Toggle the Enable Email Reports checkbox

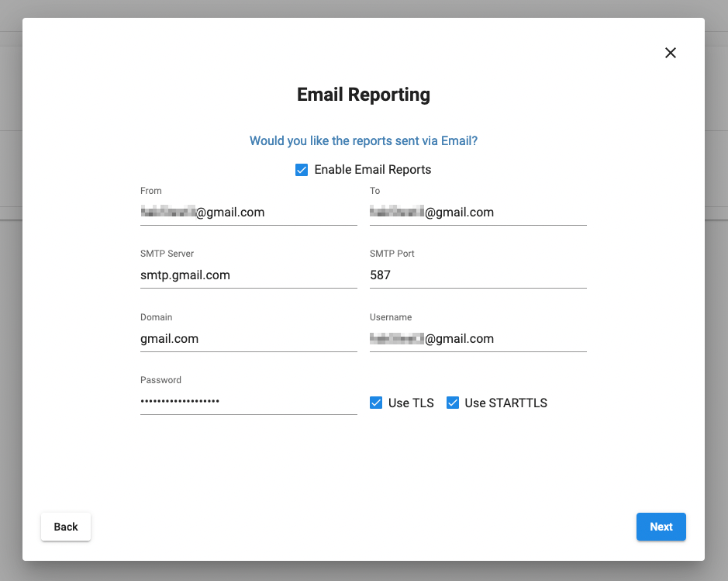[x=302, y=170]
